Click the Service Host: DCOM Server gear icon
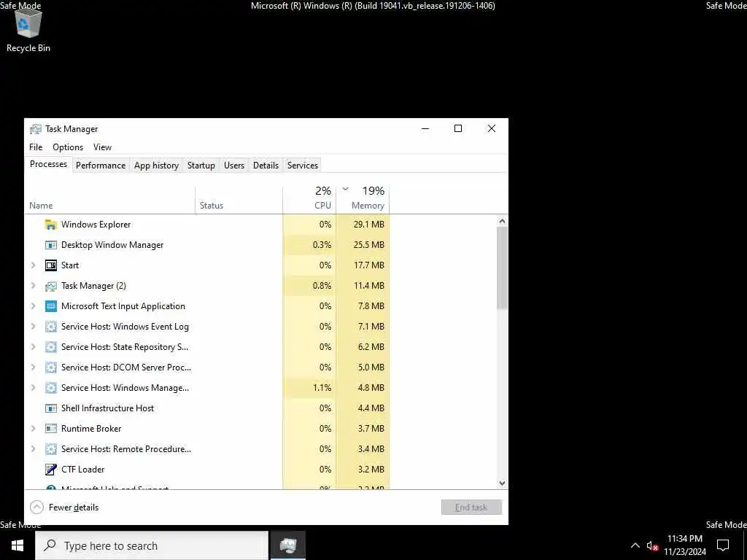747x560 pixels. coord(50,367)
